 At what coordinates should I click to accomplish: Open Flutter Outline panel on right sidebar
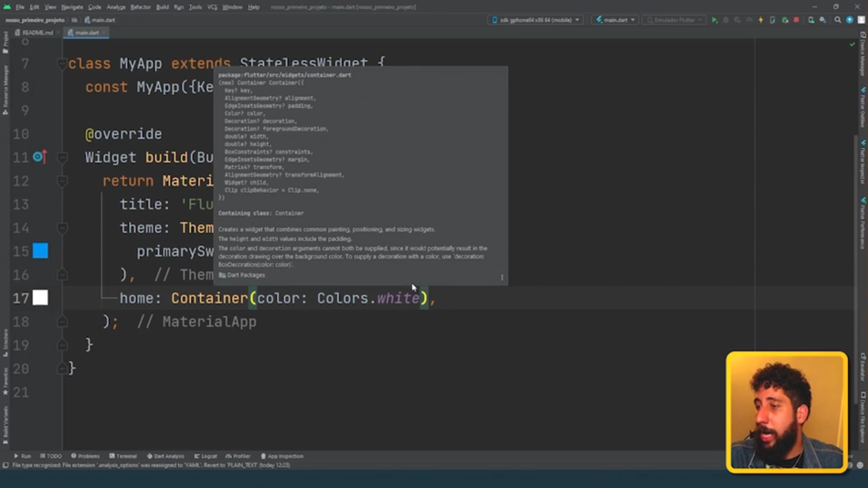[x=863, y=107]
